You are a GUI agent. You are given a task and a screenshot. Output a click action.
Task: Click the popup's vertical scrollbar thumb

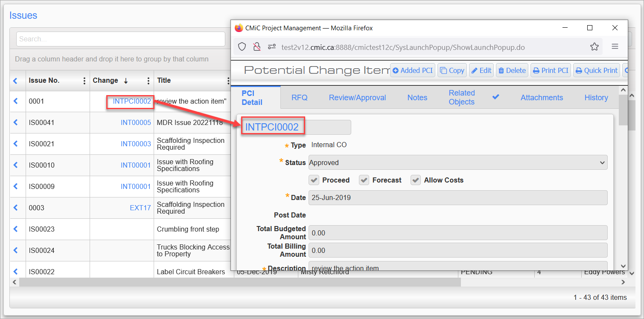(624, 110)
